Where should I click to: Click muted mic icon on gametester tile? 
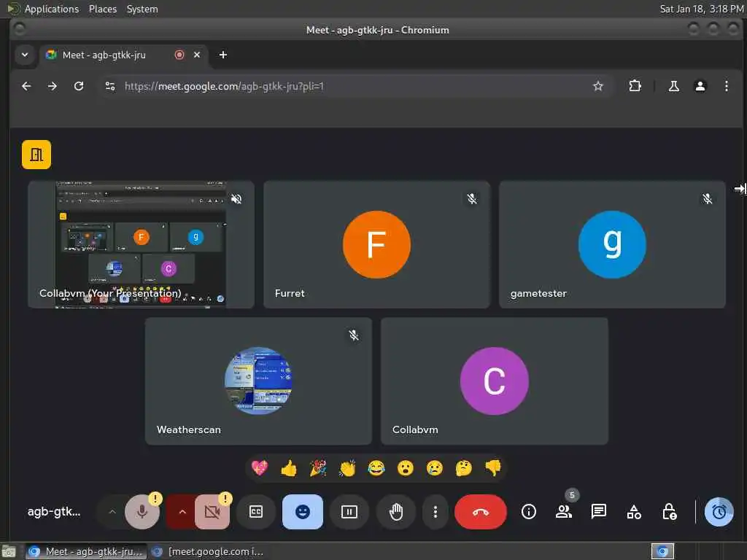tap(707, 198)
